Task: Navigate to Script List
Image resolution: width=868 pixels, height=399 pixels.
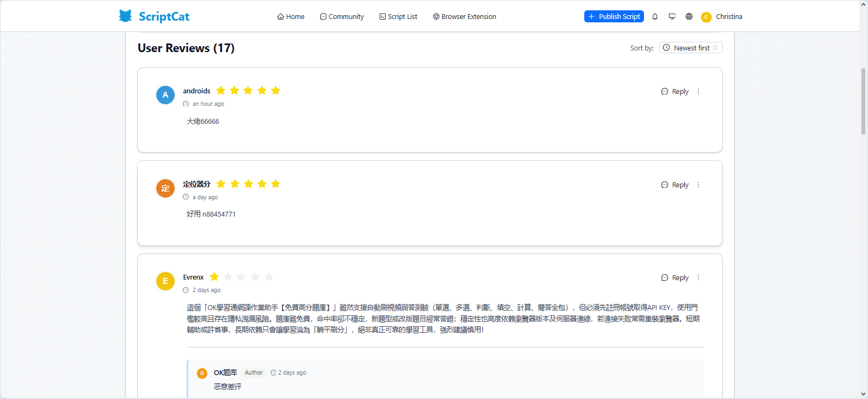Action: (x=398, y=17)
